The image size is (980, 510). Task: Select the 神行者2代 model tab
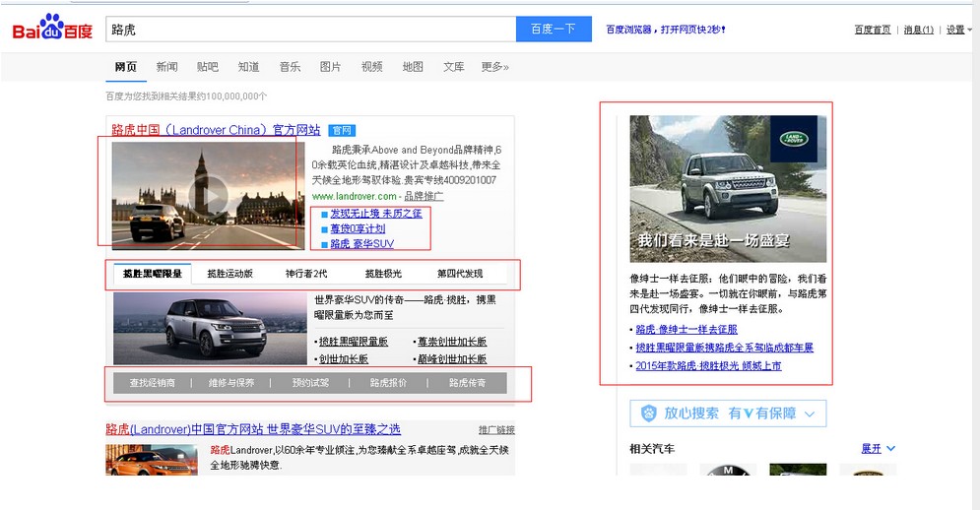coord(306,274)
